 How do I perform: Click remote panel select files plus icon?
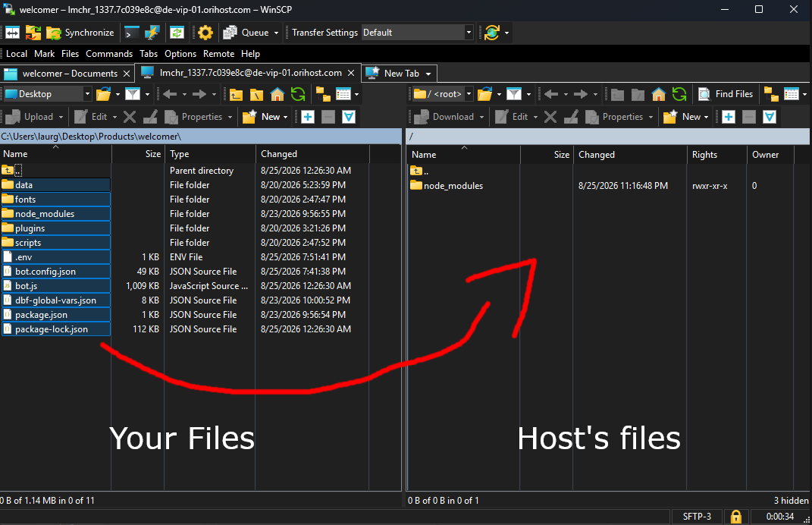pyautogui.click(x=728, y=117)
